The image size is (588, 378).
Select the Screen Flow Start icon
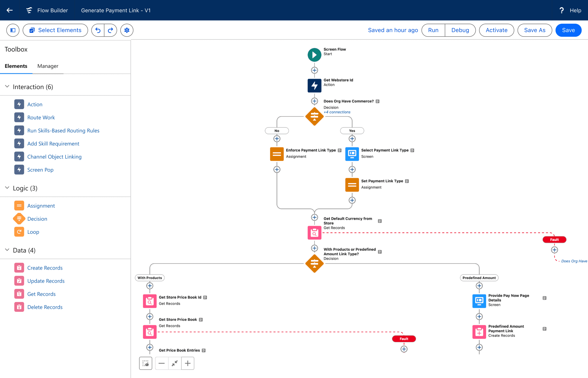coord(314,55)
